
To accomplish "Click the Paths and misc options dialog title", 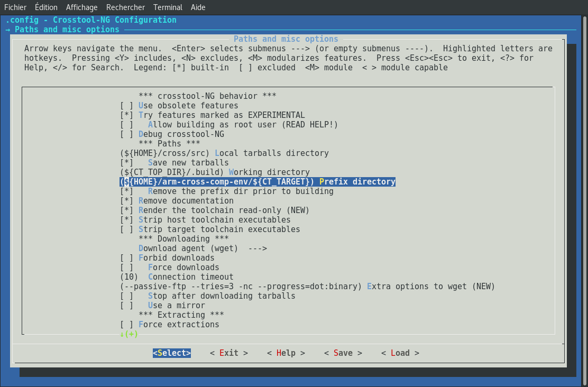I will click(286, 39).
